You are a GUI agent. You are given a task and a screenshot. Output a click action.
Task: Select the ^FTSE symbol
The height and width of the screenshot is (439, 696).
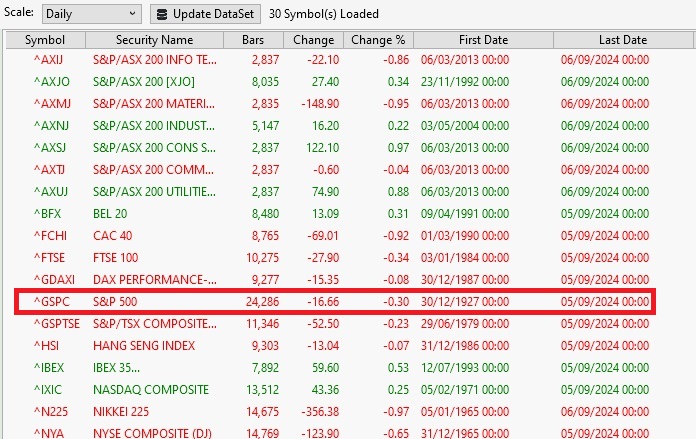(49, 257)
